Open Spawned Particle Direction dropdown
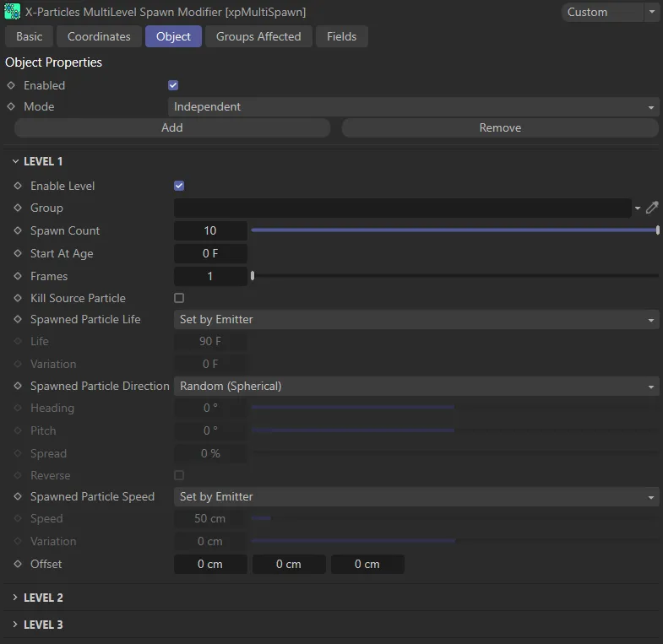This screenshot has width=663, height=644. (x=416, y=387)
